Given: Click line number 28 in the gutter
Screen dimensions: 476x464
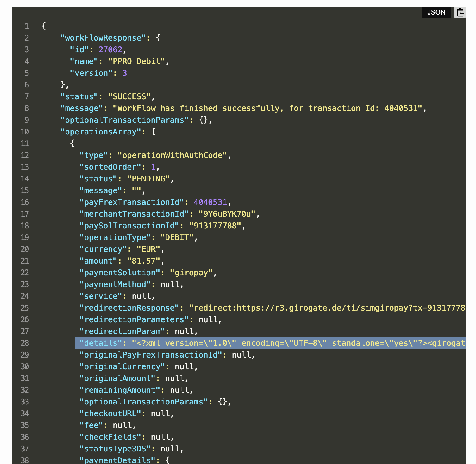Looking at the screenshot, I should [x=25, y=343].
